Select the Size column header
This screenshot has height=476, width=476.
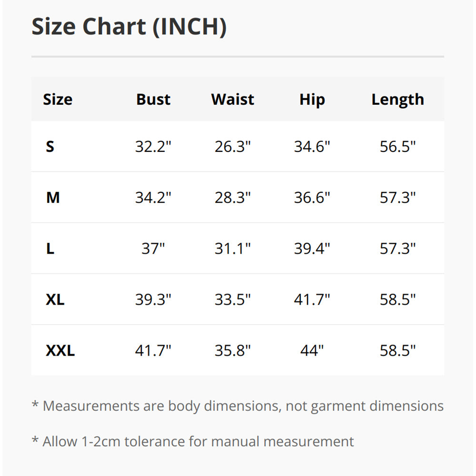pos(58,99)
